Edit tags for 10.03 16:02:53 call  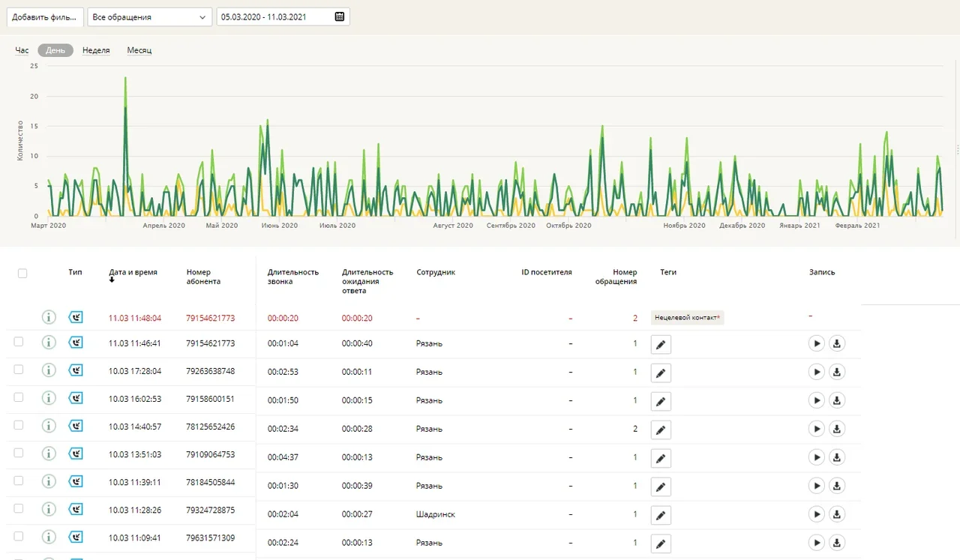tap(661, 401)
